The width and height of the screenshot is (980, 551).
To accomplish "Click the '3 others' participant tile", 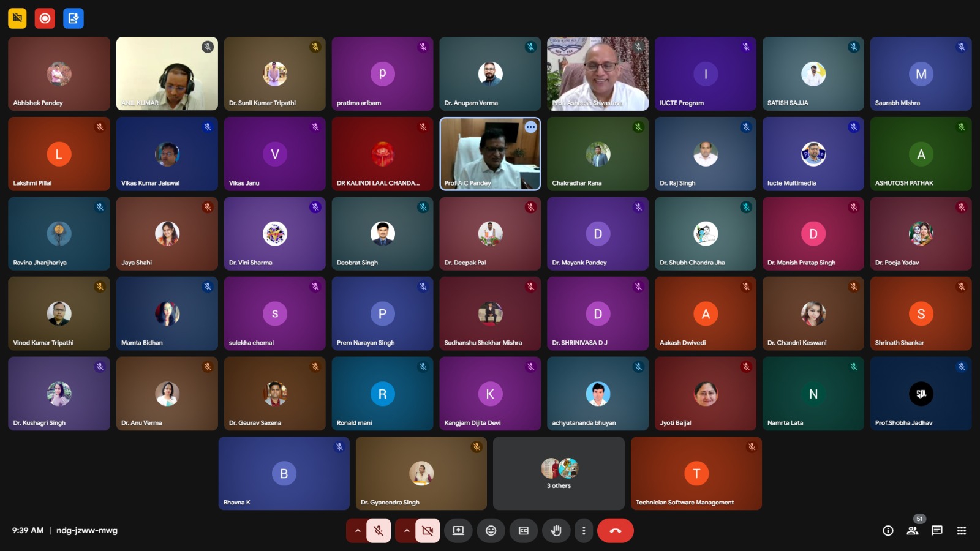I will coord(559,473).
